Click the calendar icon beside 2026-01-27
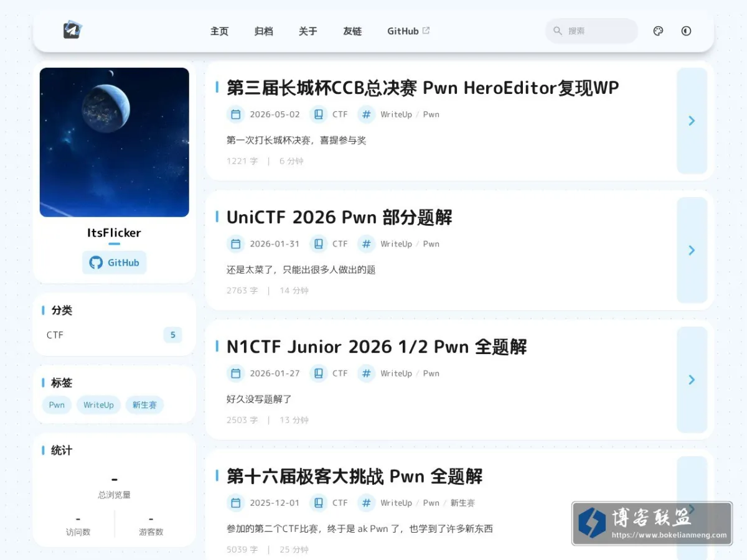747x560 pixels. (235, 373)
